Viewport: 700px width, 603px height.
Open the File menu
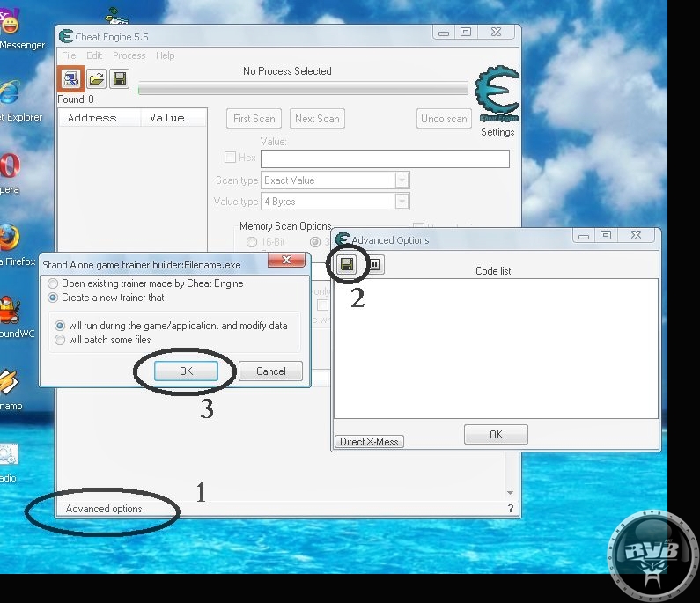coord(69,55)
